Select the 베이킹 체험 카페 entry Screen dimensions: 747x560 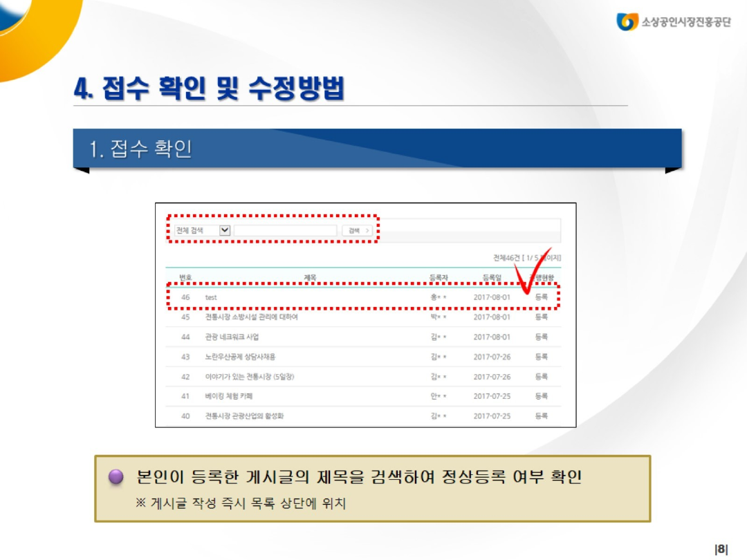click(228, 397)
